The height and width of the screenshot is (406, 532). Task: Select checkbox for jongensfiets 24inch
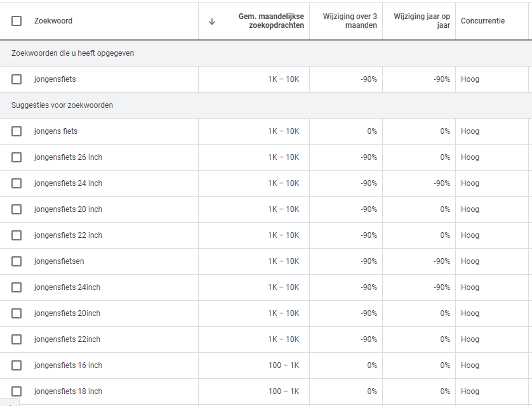click(17, 287)
